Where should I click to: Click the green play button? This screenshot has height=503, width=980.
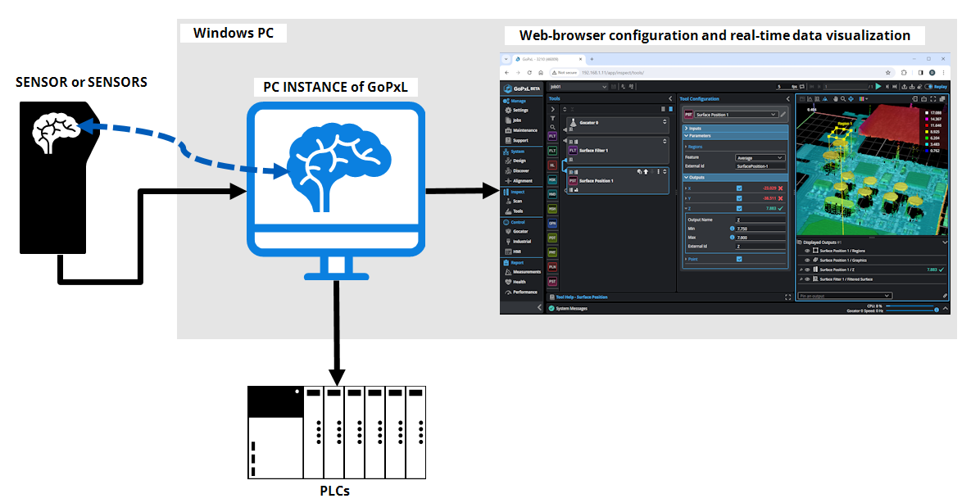tap(878, 86)
